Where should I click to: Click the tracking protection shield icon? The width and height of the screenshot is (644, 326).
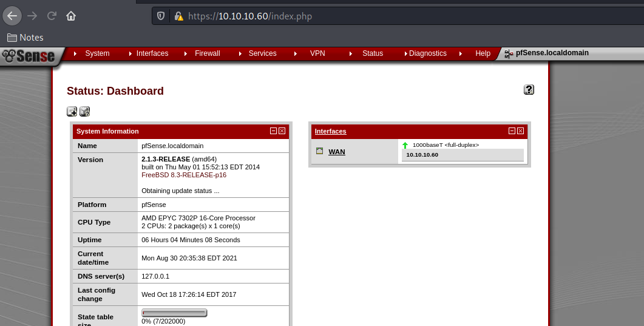[161, 16]
